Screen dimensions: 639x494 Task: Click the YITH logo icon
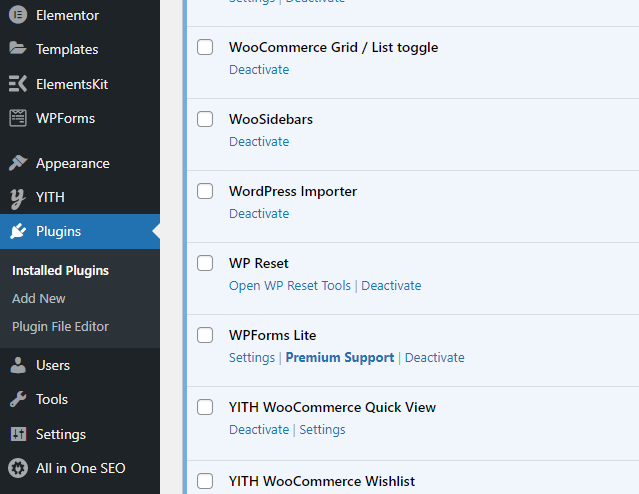click(18, 197)
